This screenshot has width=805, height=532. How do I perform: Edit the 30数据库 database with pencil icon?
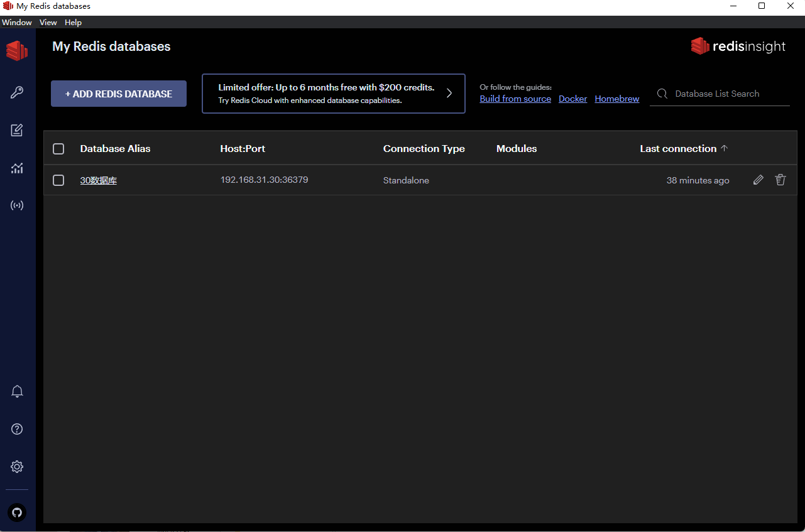pyautogui.click(x=758, y=180)
